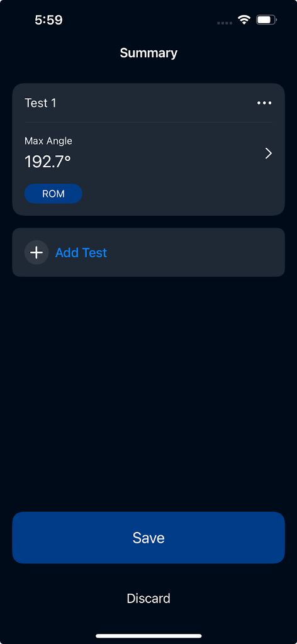
Task: Tap the ROM tag pill
Action: coord(53,194)
